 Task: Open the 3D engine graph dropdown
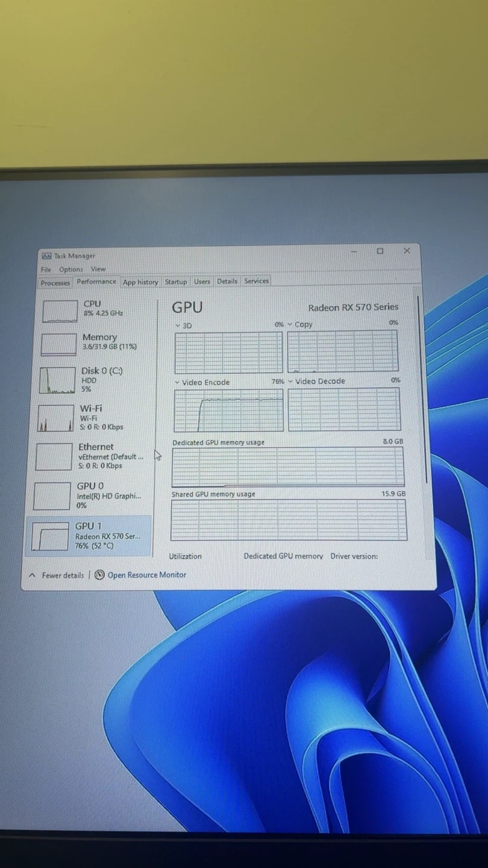(x=178, y=325)
